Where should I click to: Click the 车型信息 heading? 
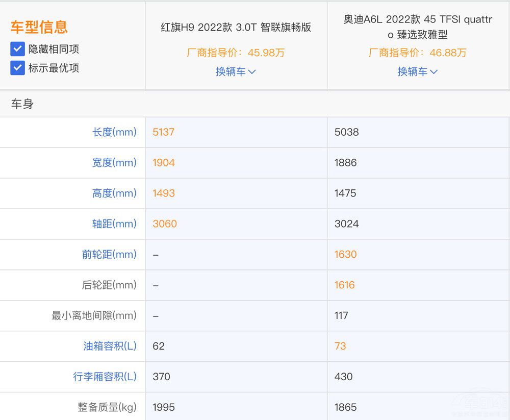tap(39, 27)
